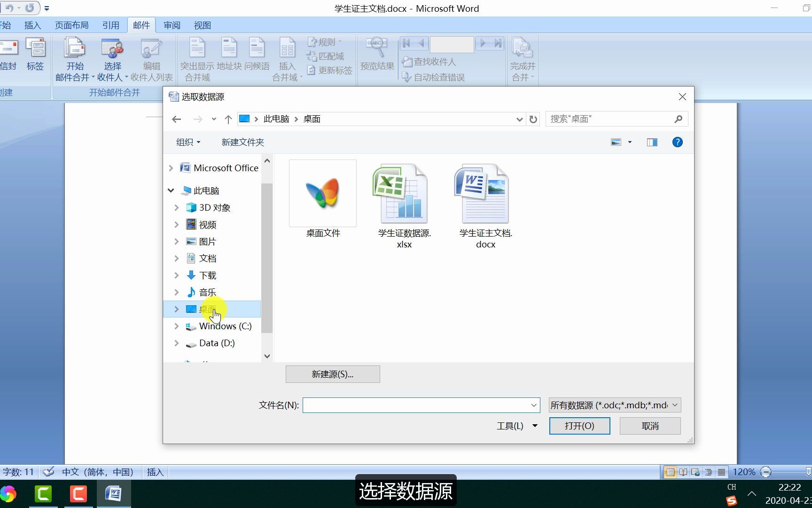Select the 学生证数据源.xlsx file
Screen dimensions: 812x508
(x=404, y=206)
